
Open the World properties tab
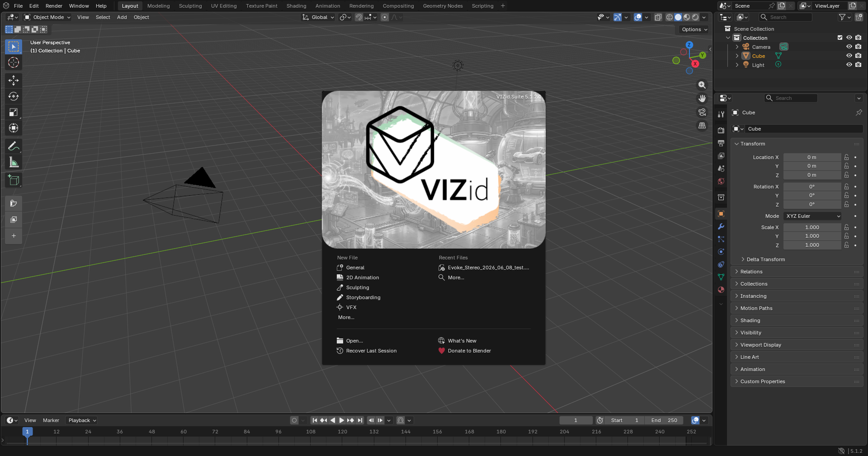[721, 181]
